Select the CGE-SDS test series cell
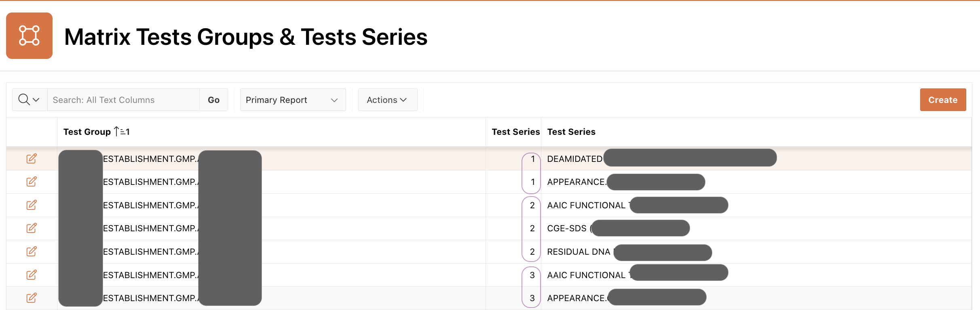Viewport: 980px width, 310px height. coord(566,228)
